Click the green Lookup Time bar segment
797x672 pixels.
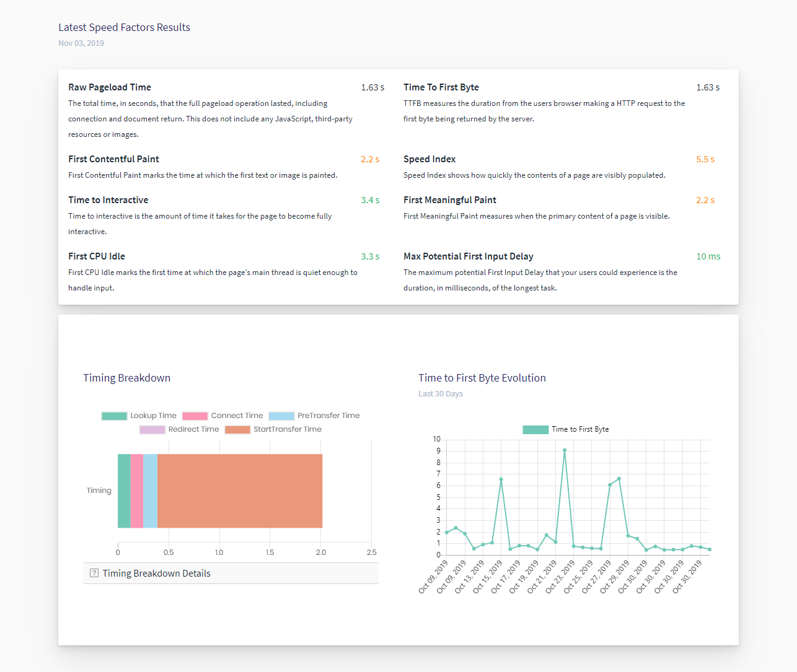point(123,490)
